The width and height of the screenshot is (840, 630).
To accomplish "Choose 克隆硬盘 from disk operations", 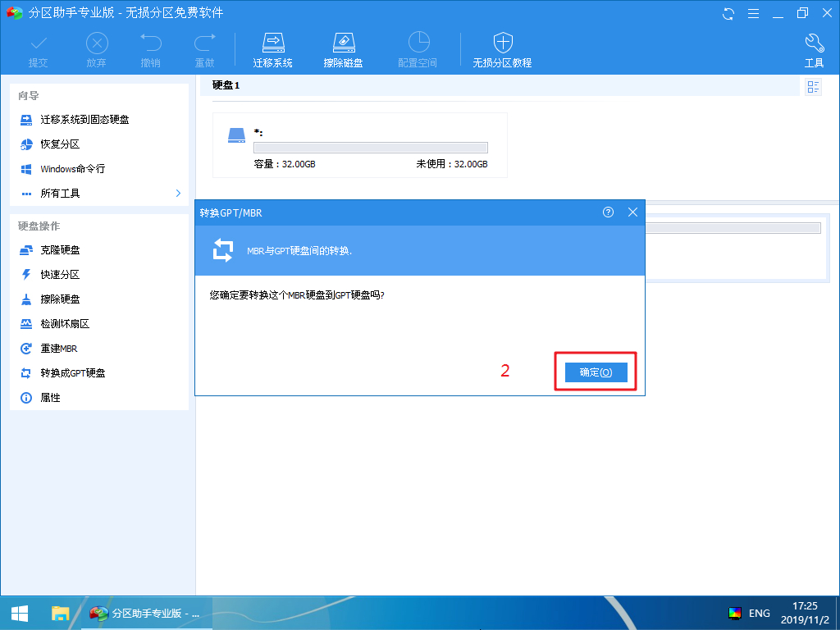I will pos(60,250).
